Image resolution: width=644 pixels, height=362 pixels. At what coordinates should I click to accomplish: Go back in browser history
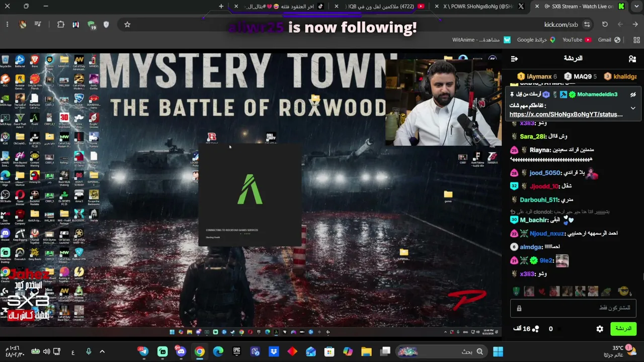pyautogui.click(x=635, y=25)
